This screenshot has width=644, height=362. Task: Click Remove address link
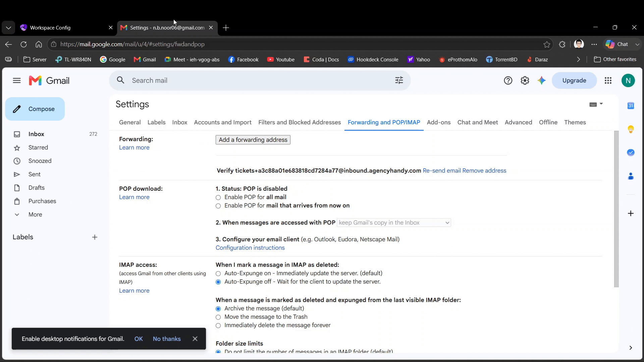[484, 171]
